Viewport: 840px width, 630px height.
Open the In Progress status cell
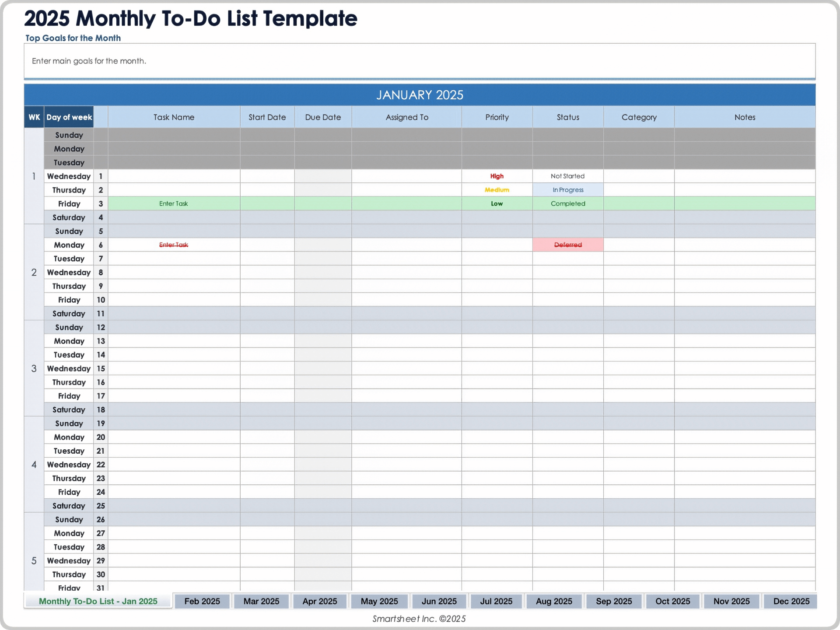[567, 189]
